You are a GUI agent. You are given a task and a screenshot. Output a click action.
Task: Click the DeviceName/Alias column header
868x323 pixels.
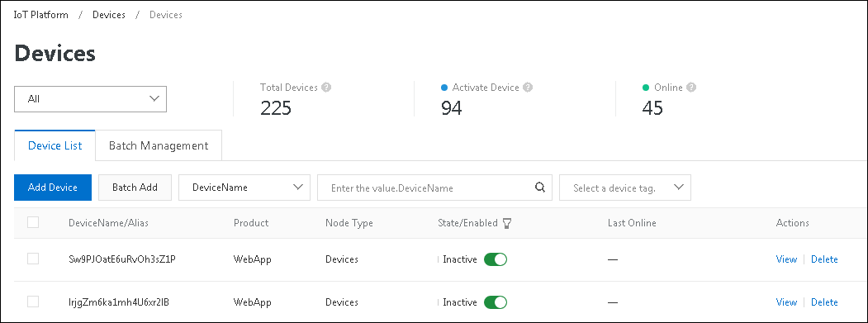pos(108,223)
